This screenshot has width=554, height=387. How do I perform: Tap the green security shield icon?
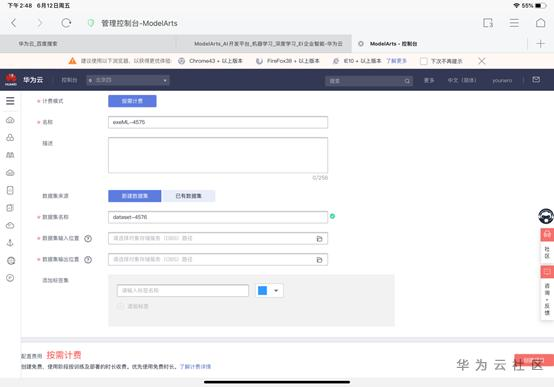[91, 23]
